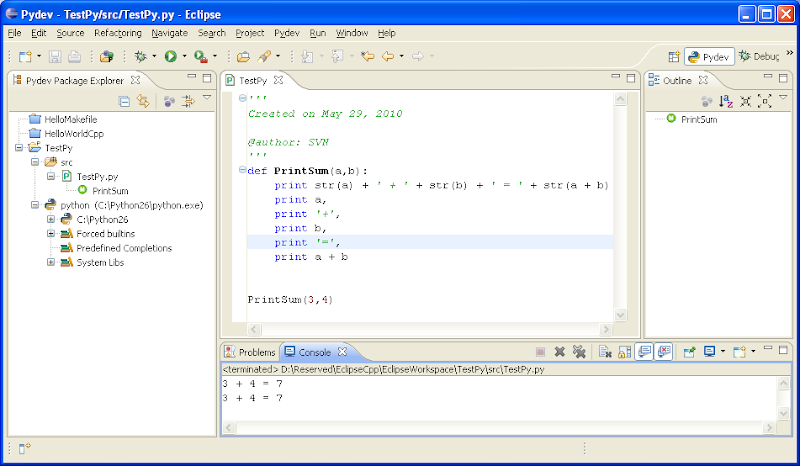The image size is (800, 466).
Task: Collapse the src folder node
Action: (x=35, y=162)
